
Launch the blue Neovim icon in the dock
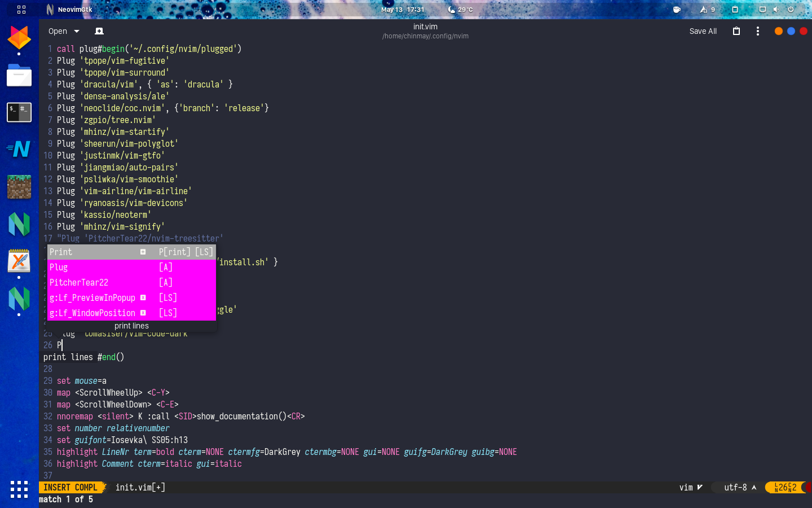pyautogui.click(x=19, y=150)
